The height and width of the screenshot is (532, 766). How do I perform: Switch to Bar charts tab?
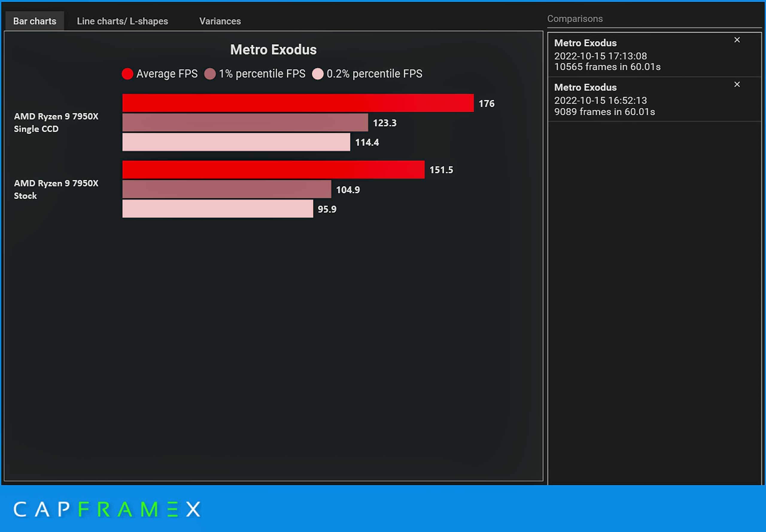pyautogui.click(x=34, y=21)
